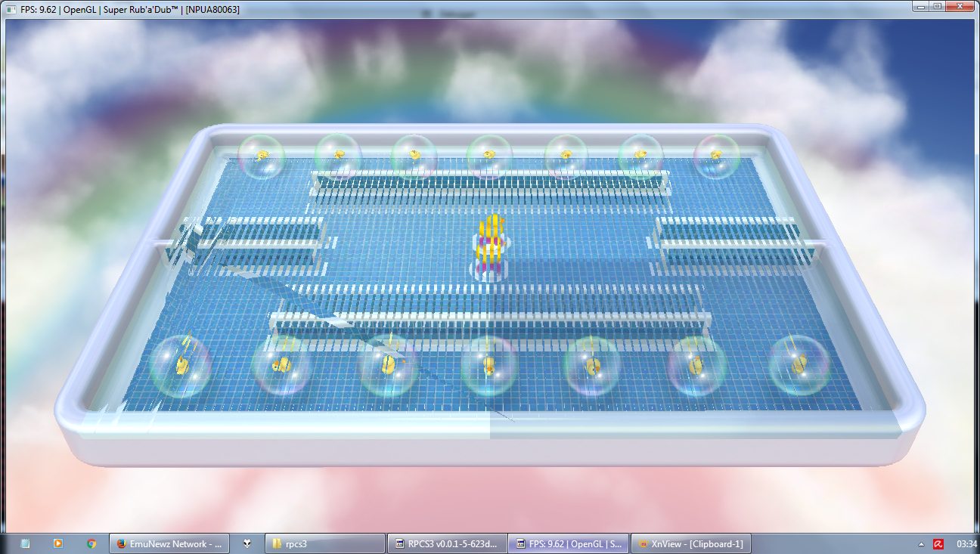This screenshot has height=554, width=980.
Task: Close the Super Rub'a'Dub game window
Action: click(960, 6)
